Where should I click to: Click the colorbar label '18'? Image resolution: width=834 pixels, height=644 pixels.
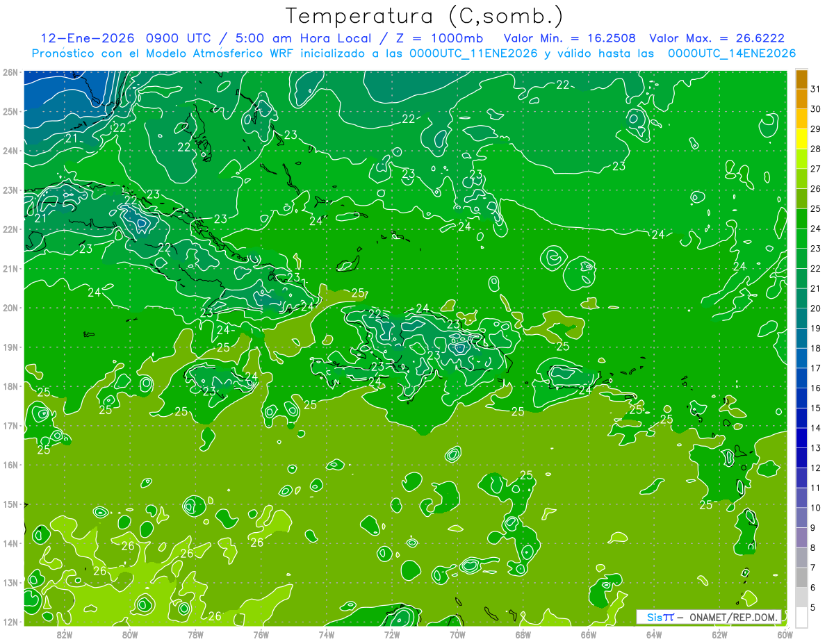point(816,349)
